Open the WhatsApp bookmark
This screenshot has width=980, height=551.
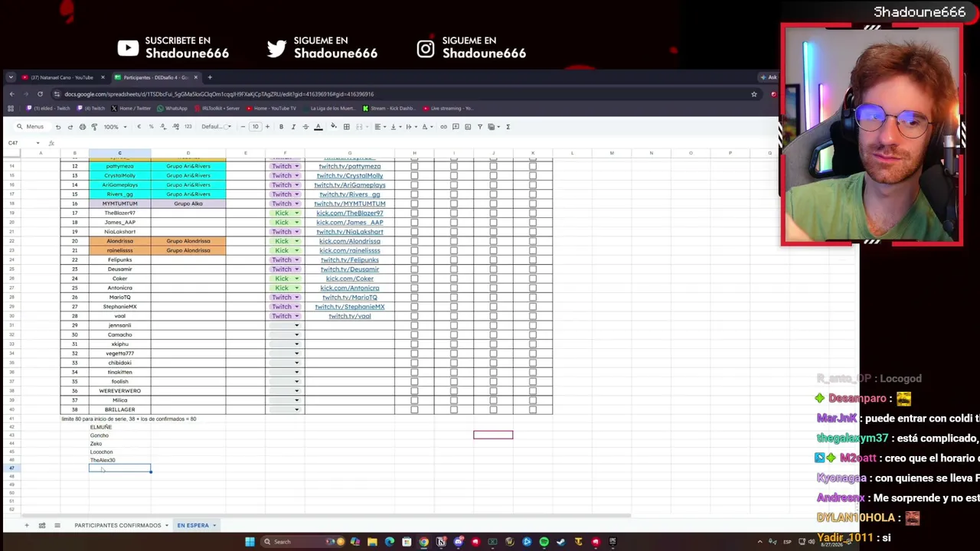pos(172,109)
